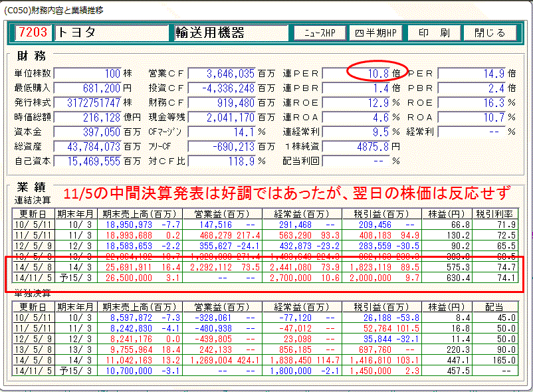Click the 単位株数 value field showing 100

point(88,73)
